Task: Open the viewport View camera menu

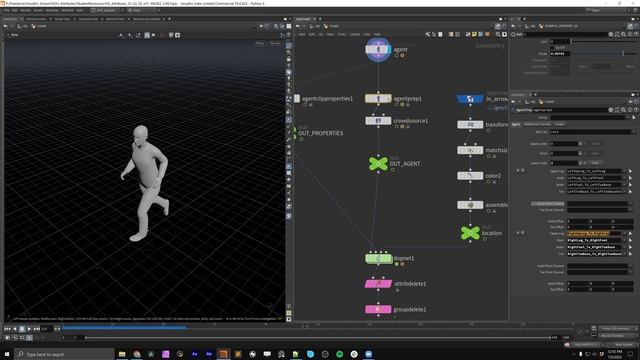Action: pyautogui.click(x=15, y=35)
